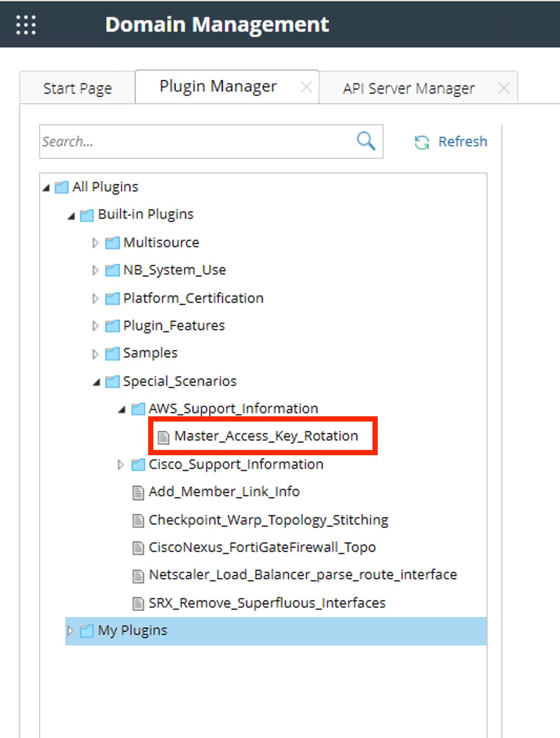Expand the Cisco_Support_Information node
This screenshot has width=560, height=738.
[x=120, y=464]
